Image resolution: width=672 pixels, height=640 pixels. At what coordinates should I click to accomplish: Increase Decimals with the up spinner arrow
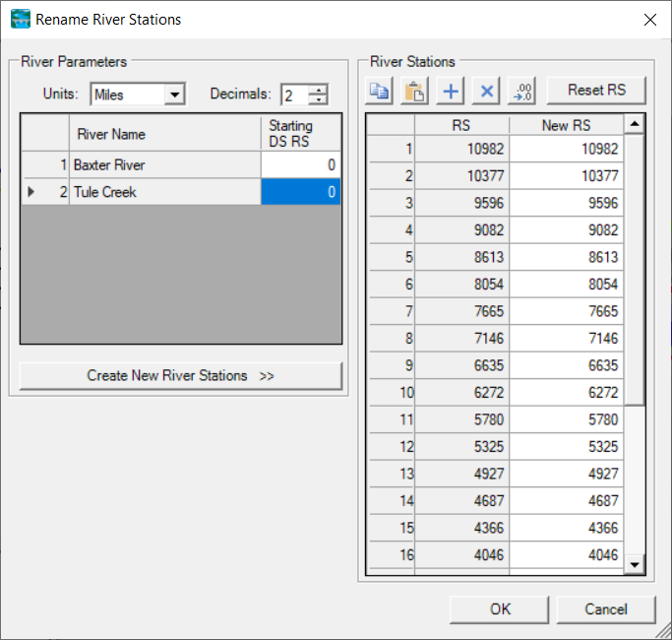click(x=319, y=90)
